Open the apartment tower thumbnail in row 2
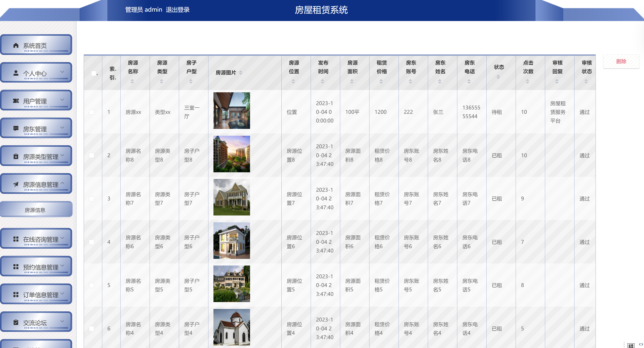The width and height of the screenshot is (644, 348). click(232, 154)
